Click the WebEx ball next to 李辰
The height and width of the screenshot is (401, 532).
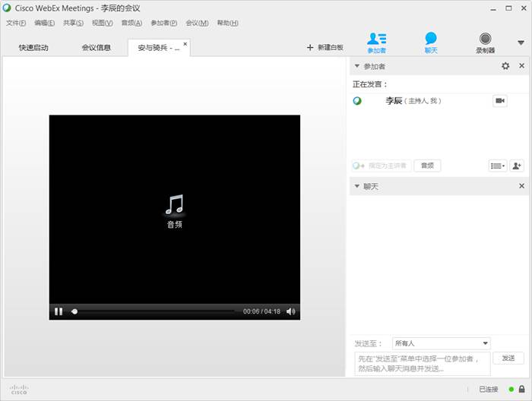click(x=357, y=101)
